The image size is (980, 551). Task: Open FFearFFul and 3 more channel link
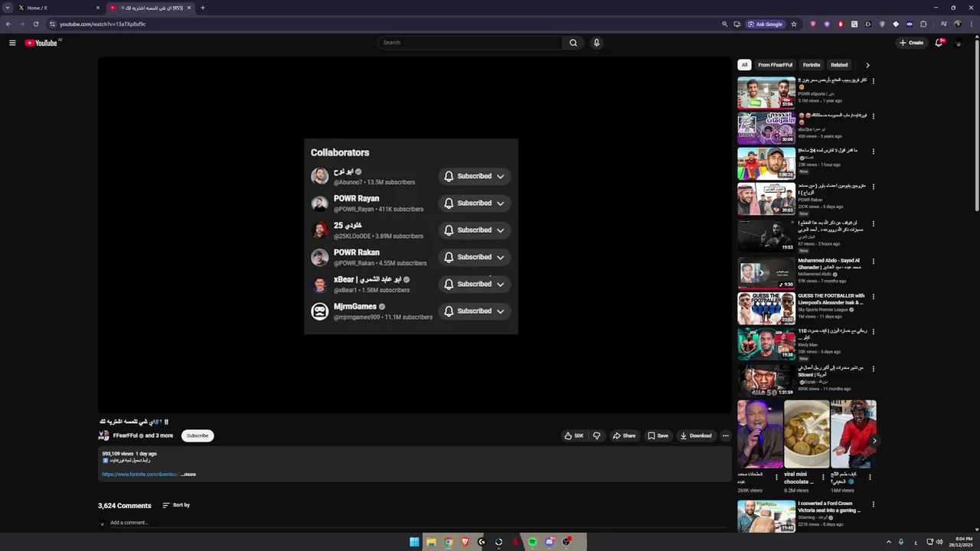[x=143, y=435]
